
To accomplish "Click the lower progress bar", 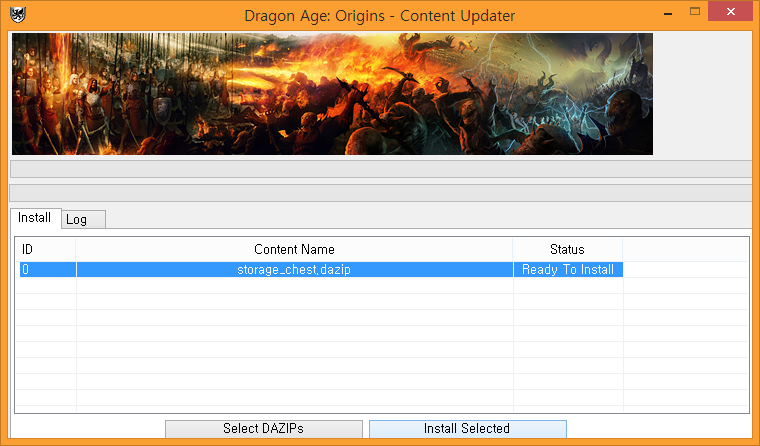I will point(380,193).
